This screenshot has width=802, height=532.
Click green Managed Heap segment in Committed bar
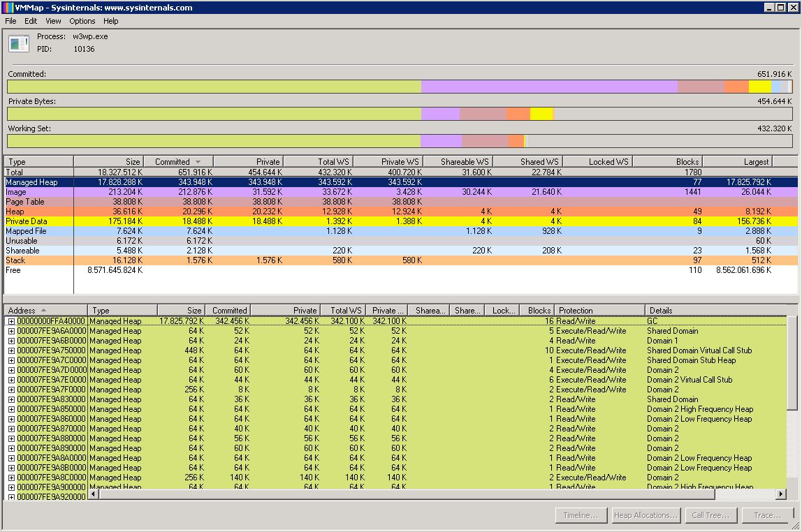pyautogui.click(x=214, y=87)
